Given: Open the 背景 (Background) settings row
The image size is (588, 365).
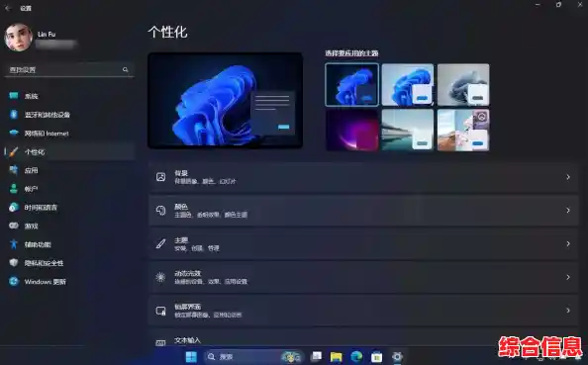Looking at the screenshot, I should (x=363, y=177).
